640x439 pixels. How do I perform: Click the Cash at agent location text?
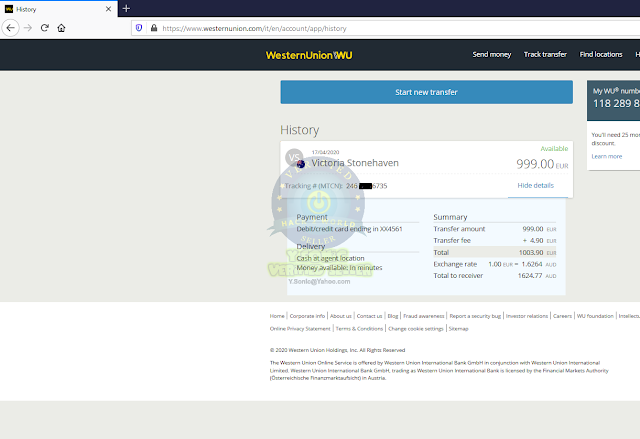[330, 258]
